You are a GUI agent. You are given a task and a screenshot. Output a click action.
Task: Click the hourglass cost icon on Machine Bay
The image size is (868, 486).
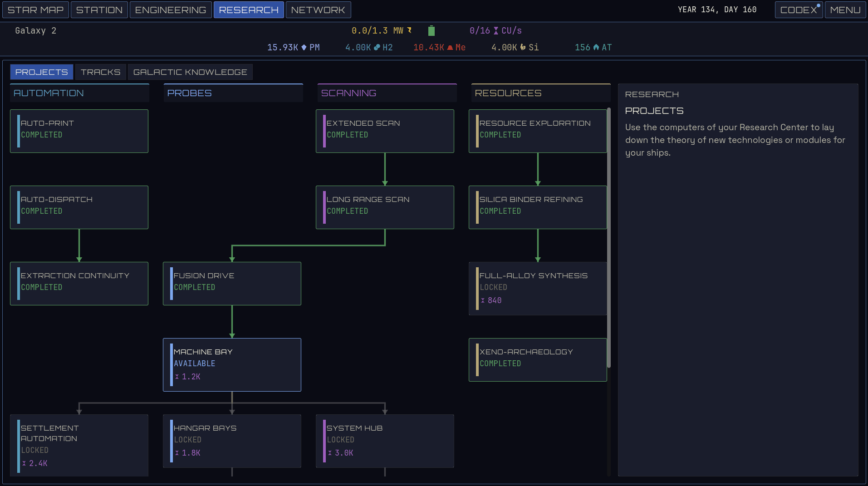(x=177, y=377)
